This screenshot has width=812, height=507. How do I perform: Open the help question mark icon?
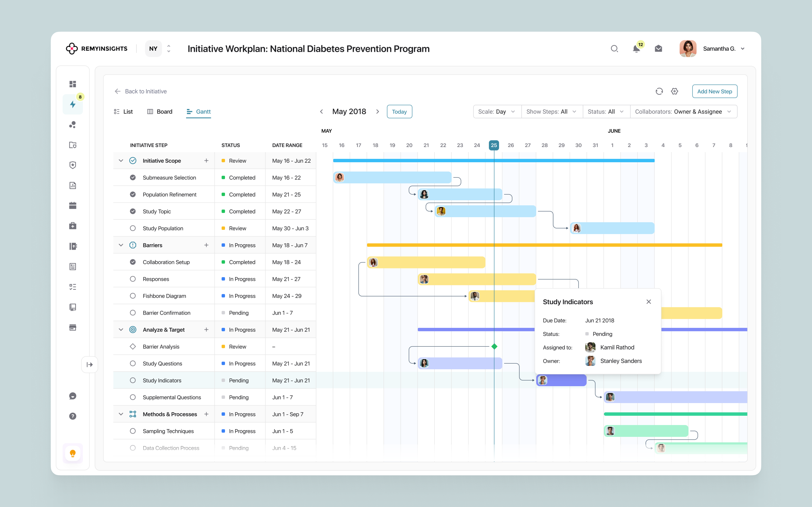(72, 416)
